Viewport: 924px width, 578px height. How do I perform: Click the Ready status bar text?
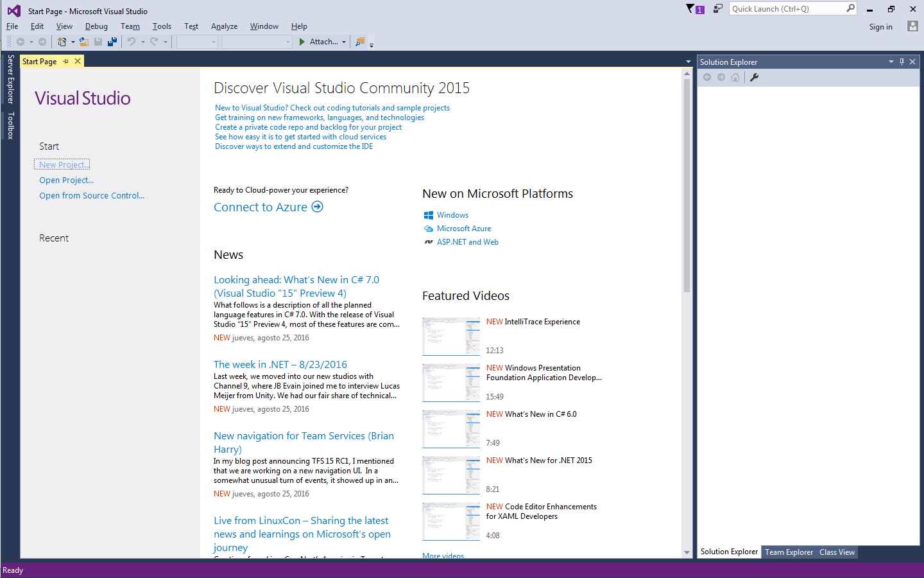(13, 570)
